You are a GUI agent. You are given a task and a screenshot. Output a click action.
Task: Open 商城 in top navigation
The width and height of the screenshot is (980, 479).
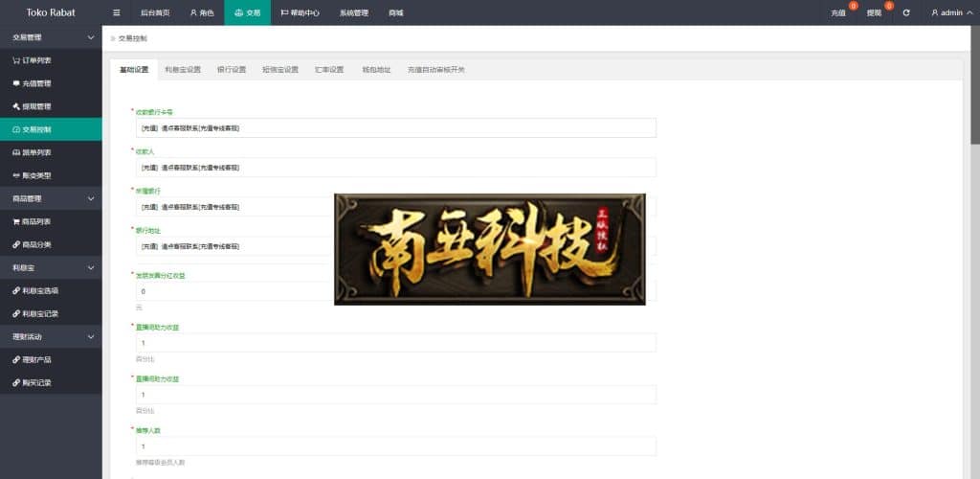tap(395, 12)
